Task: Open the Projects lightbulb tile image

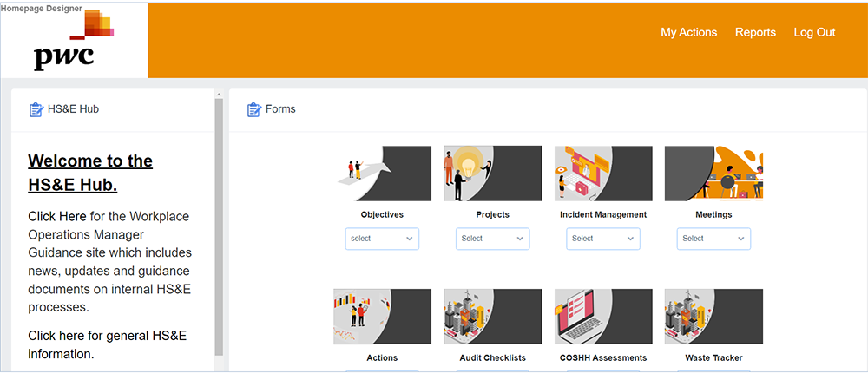Action: (493, 174)
